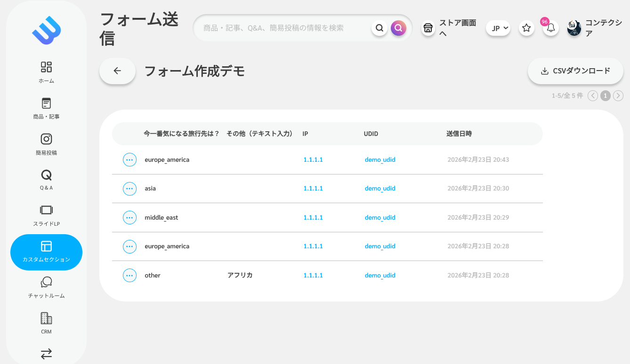630x364 pixels.
Task: Open the JP language dropdown
Action: pos(498,28)
